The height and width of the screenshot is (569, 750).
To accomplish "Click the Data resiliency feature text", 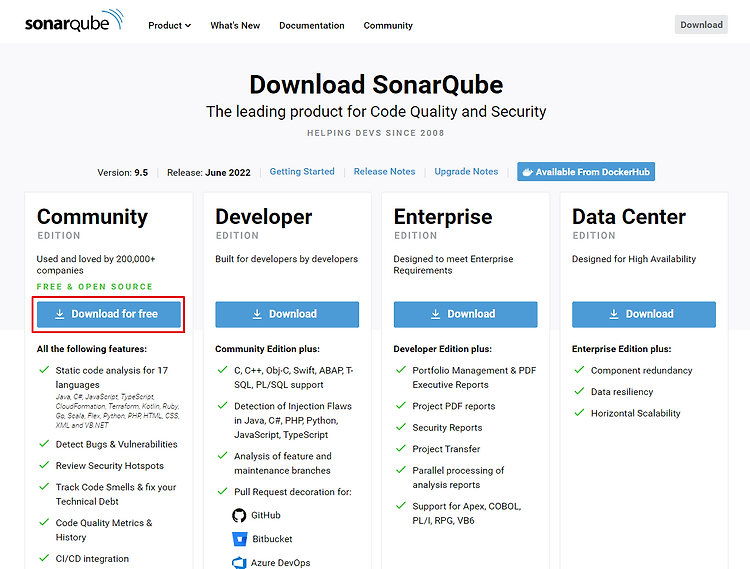I will [622, 392].
